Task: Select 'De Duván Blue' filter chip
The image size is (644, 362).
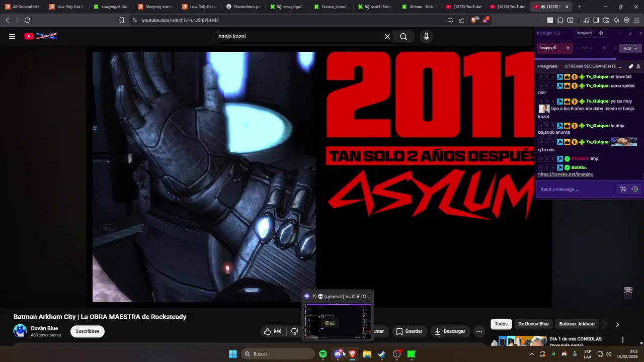Action: point(533,324)
